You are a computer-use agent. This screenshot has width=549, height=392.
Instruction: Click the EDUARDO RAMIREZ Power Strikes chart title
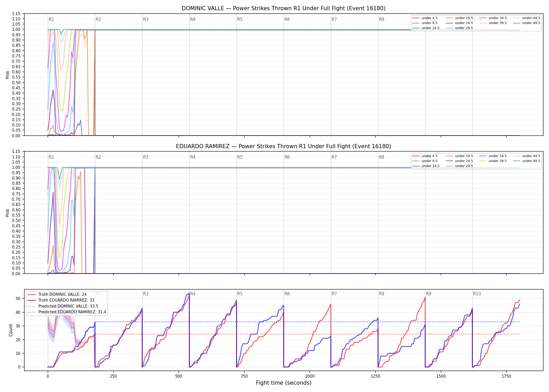coord(283,146)
